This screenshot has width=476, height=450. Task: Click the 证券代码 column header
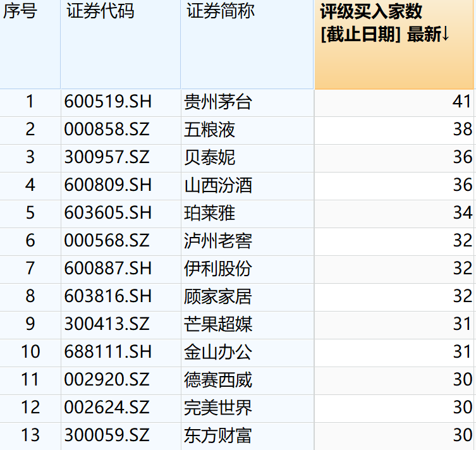pyautogui.click(x=121, y=44)
